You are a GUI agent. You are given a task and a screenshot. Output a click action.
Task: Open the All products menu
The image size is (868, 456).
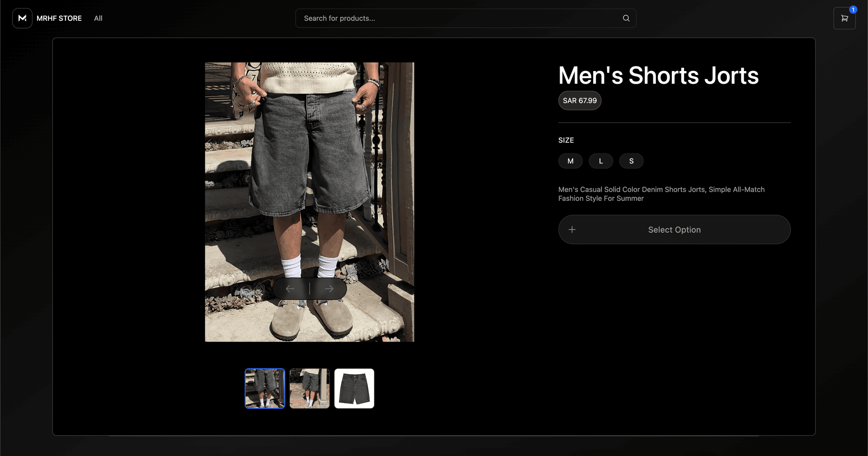pos(98,18)
